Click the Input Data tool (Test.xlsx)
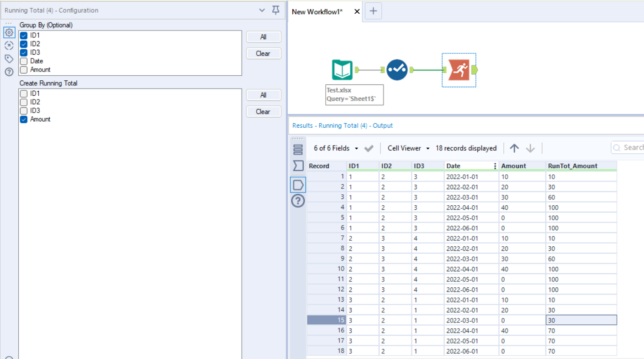 tap(342, 70)
